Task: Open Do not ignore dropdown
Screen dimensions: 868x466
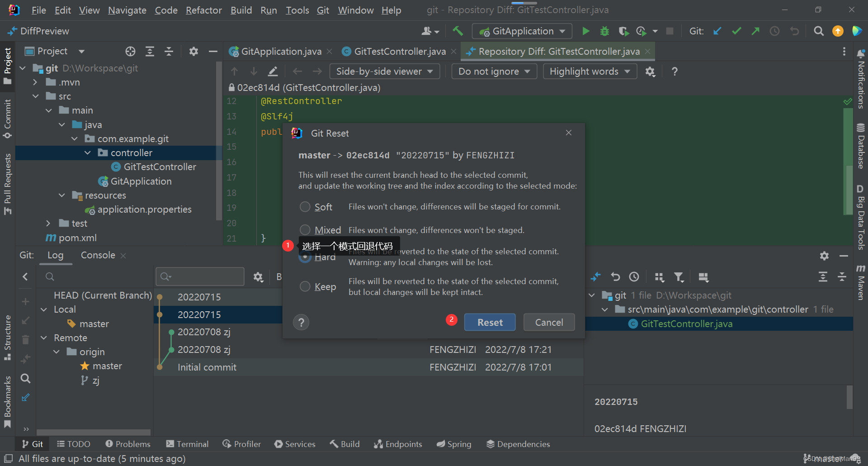Action: click(x=494, y=71)
